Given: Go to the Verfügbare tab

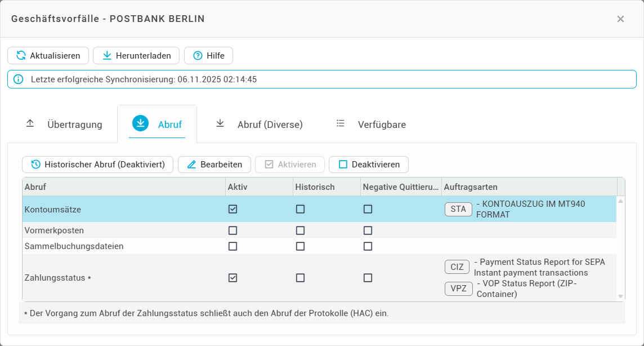Looking at the screenshot, I should click(372, 125).
